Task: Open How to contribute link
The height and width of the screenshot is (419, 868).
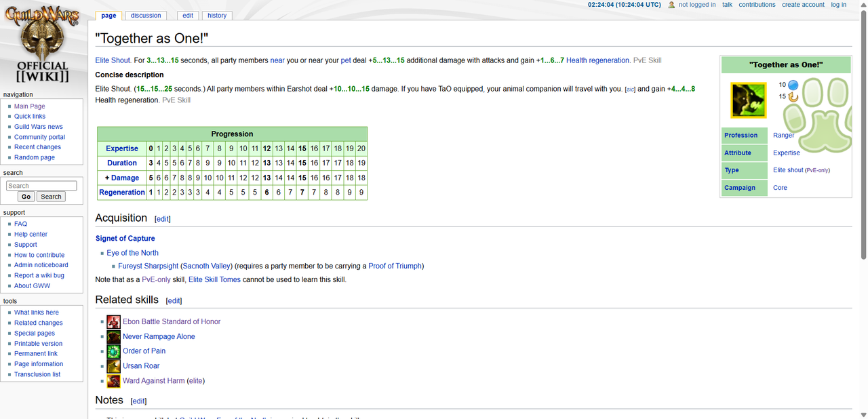Action: (39, 255)
